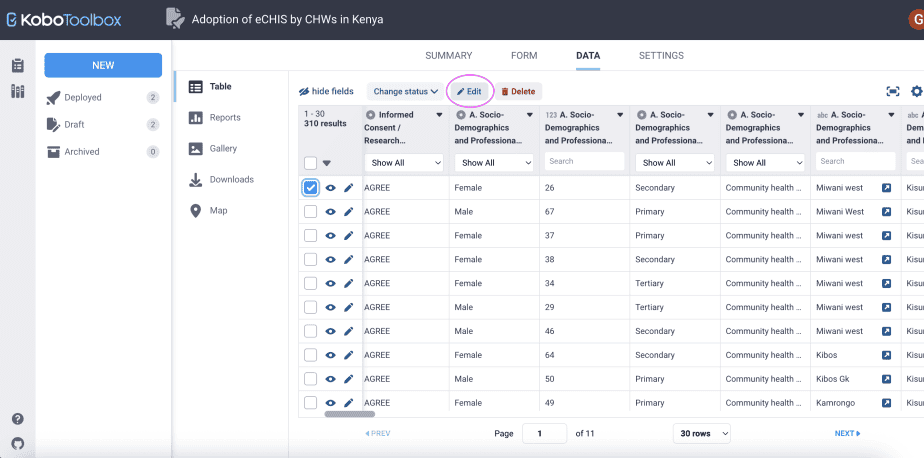Open Informed Consent Show All filter
The height and width of the screenshot is (458, 924).
pyautogui.click(x=403, y=162)
